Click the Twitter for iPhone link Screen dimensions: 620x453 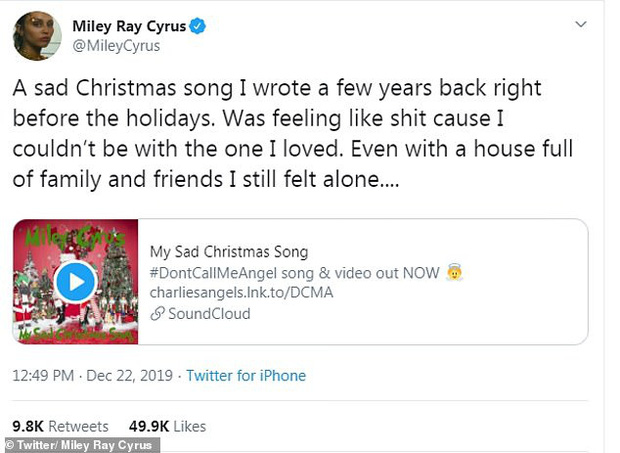[x=245, y=376]
